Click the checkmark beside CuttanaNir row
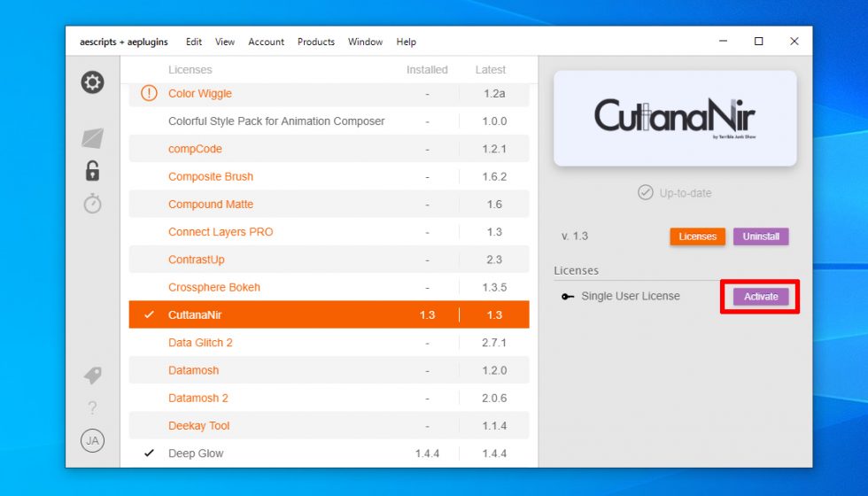 tap(149, 314)
